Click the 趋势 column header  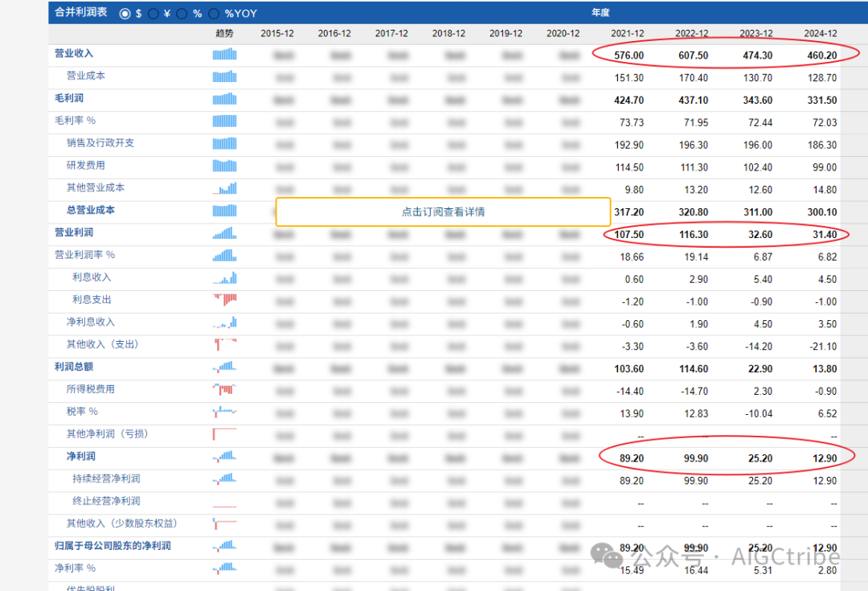tap(224, 33)
